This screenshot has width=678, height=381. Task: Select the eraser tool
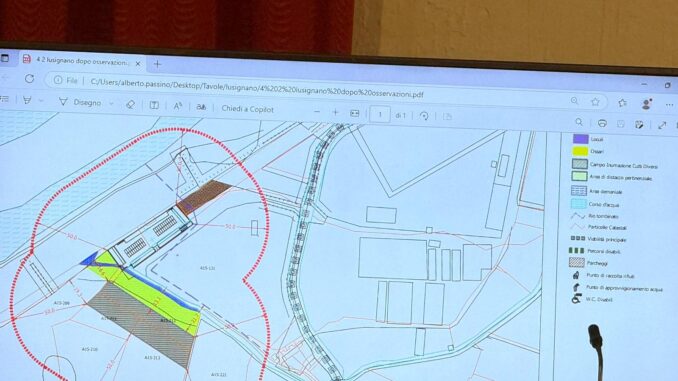pyautogui.click(x=130, y=105)
